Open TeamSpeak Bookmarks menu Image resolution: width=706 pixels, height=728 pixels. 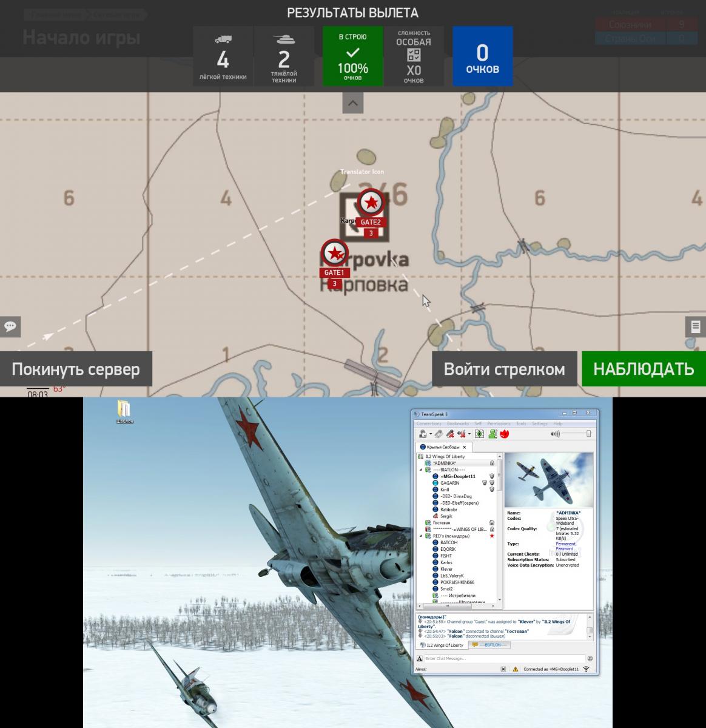click(458, 423)
